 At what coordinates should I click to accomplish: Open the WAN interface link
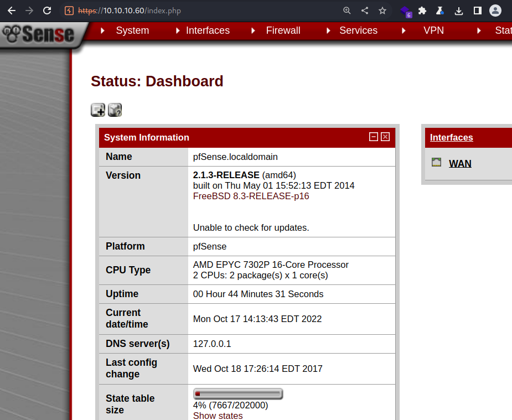click(460, 163)
